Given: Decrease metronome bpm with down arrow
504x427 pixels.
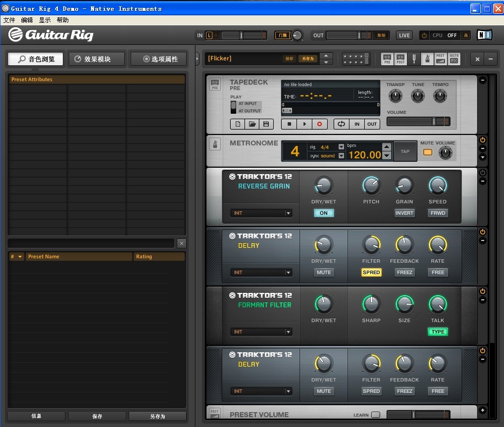Looking at the screenshot, I should click(387, 155).
